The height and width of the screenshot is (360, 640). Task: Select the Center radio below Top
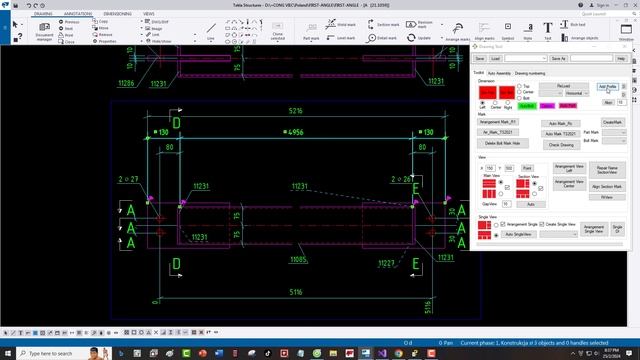(519, 92)
